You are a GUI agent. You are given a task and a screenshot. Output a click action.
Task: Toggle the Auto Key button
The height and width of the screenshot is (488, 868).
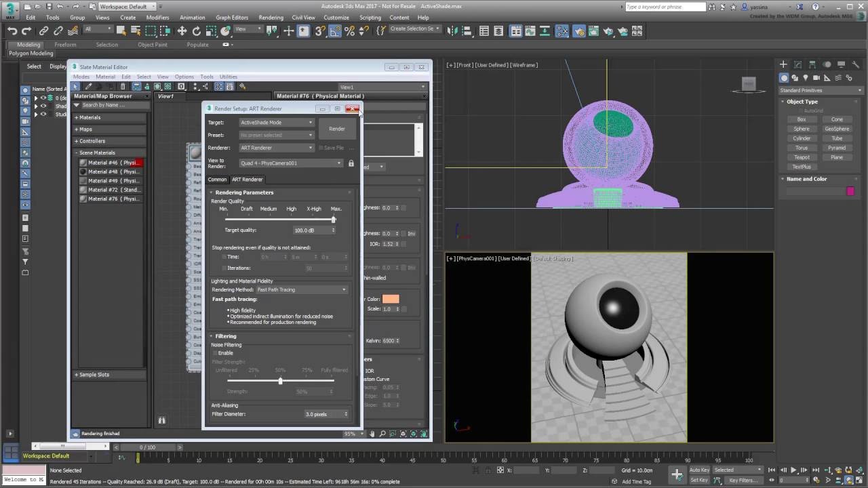(x=700, y=470)
